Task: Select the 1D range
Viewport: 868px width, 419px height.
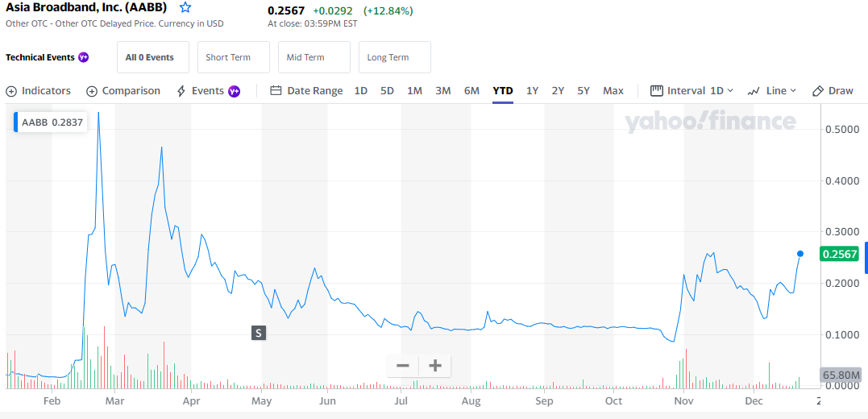Action: (361, 91)
